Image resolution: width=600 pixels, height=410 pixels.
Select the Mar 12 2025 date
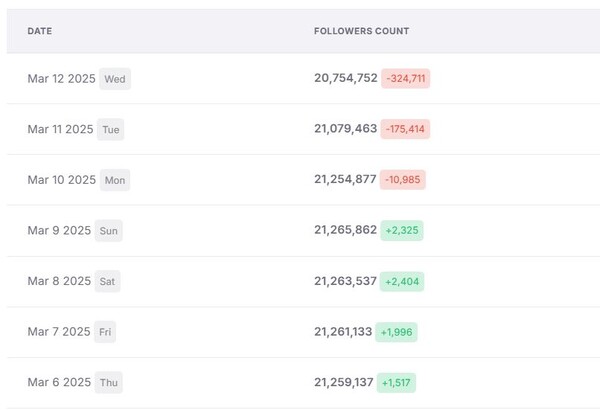click(63, 78)
